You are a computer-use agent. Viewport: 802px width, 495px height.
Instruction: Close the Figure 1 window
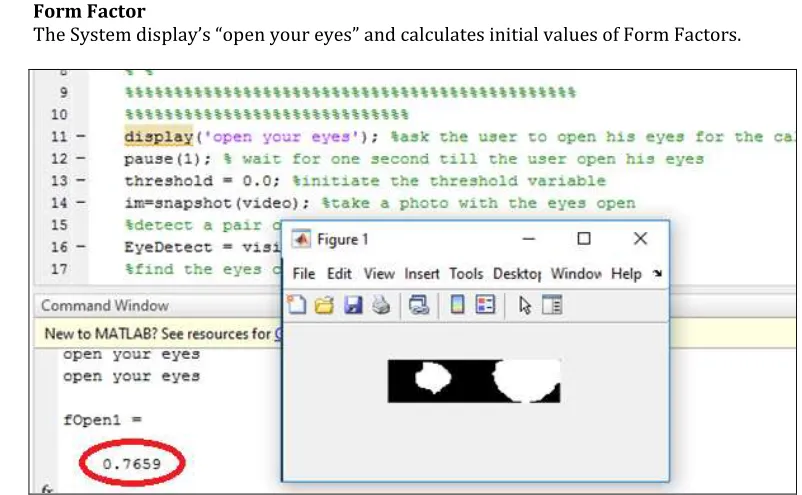(x=640, y=239)
